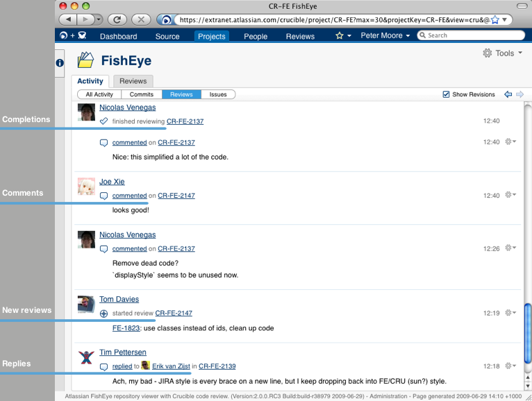Open CR-FE-2137 in finished reviewing line
532x401 pixels.
click(x=185, y=121)
